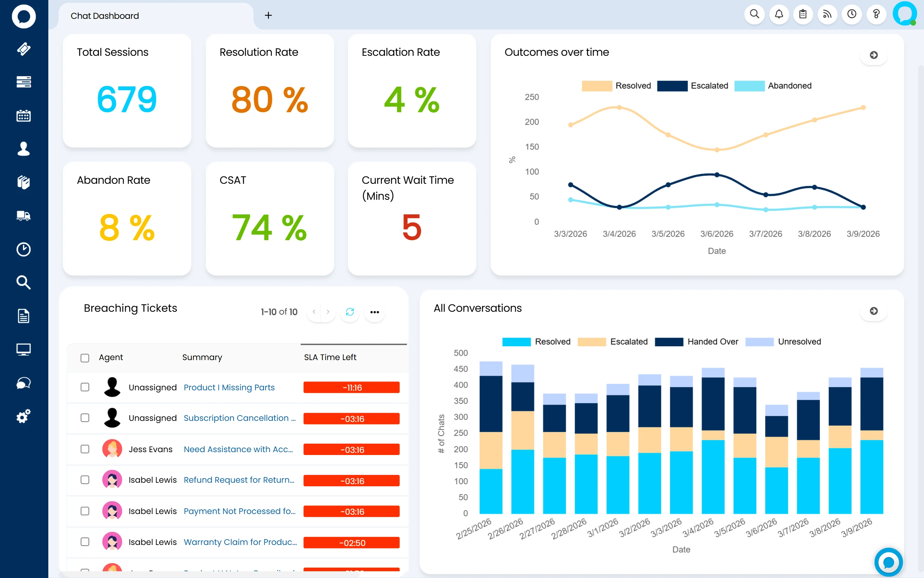Click the top bar search icon
The height and width of the screenshot is (578, 924).
click(x=754, y=15)
